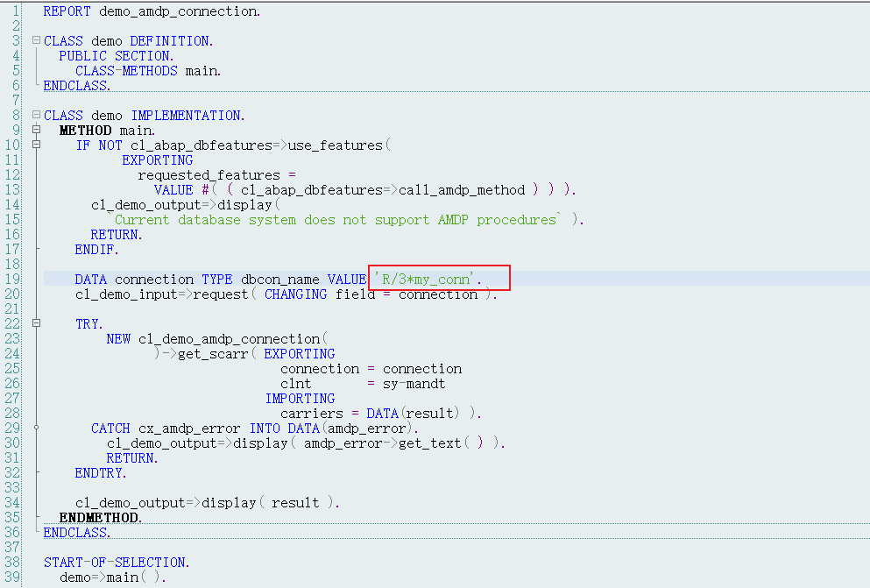Click 'get_scarr(' method call
This screenshot has width=870, height=588.
[x=217, y=354]
